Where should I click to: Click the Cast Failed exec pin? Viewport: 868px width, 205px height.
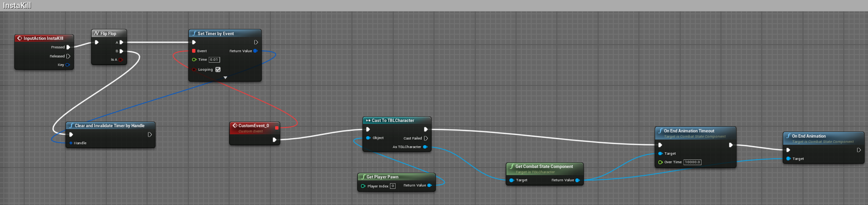point(425,138)
